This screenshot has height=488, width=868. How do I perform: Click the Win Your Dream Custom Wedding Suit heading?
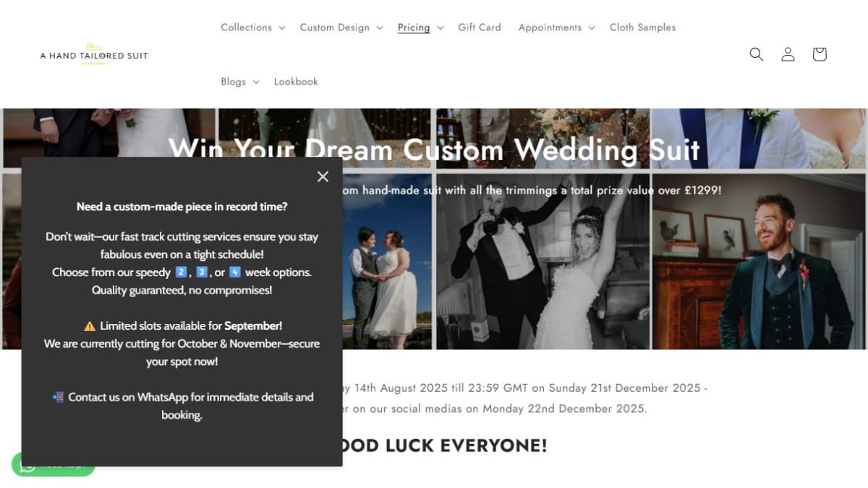click(x=434, y=150)
